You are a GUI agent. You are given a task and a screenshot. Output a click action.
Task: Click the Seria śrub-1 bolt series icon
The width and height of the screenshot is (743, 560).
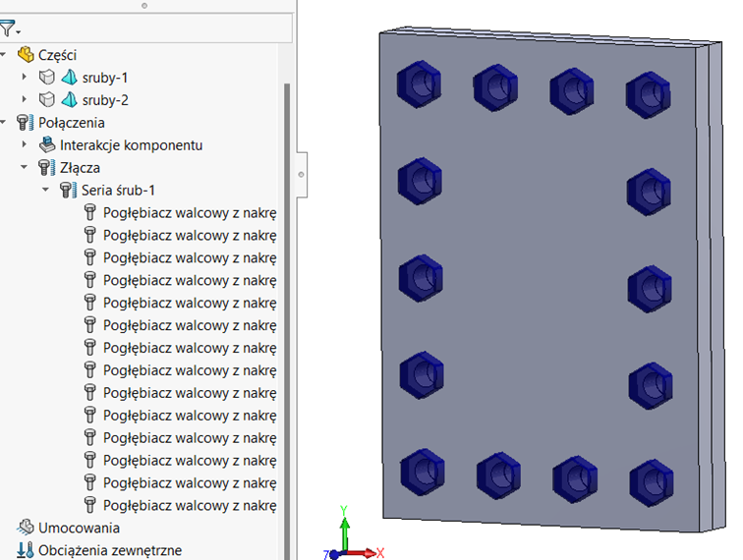(68, 190)
